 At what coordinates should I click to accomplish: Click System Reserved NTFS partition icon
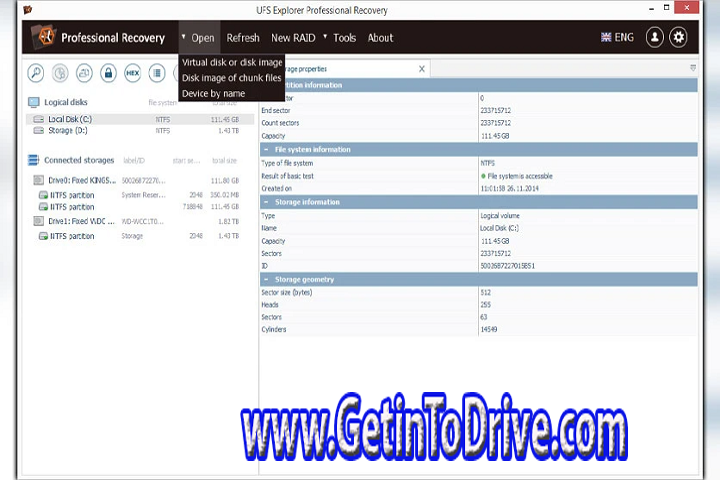[43, 195]
